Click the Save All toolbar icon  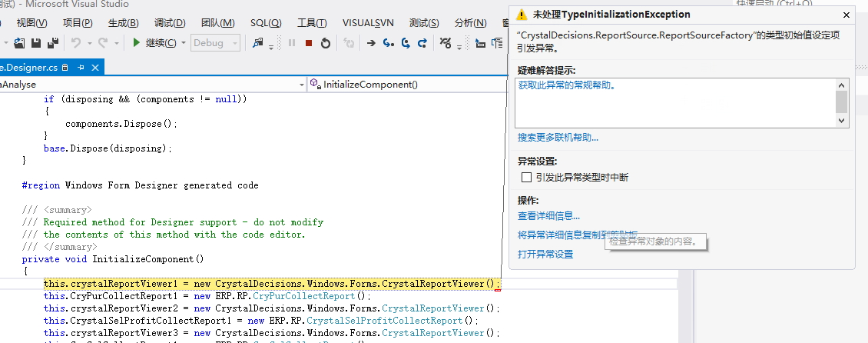pos(53,42)
